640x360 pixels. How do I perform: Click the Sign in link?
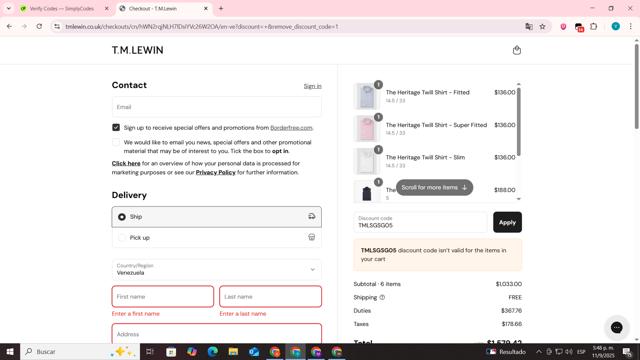[x=312, y=86]
